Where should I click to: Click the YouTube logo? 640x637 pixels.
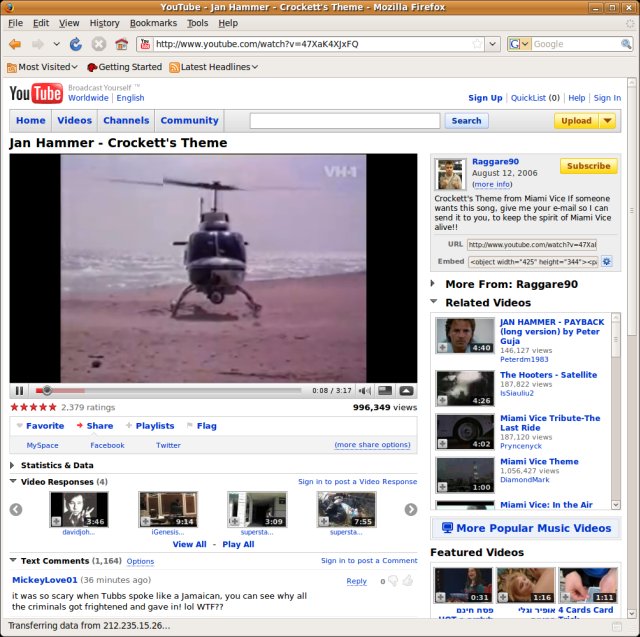click(36, 93)
